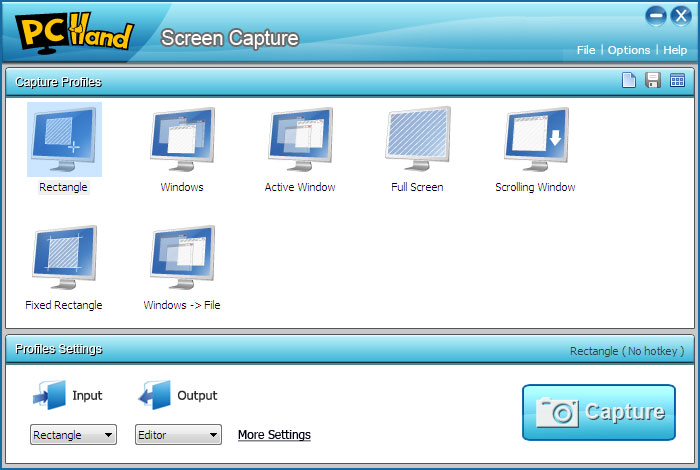Click the save profile floppy disk icon

[x=653, y=81]
